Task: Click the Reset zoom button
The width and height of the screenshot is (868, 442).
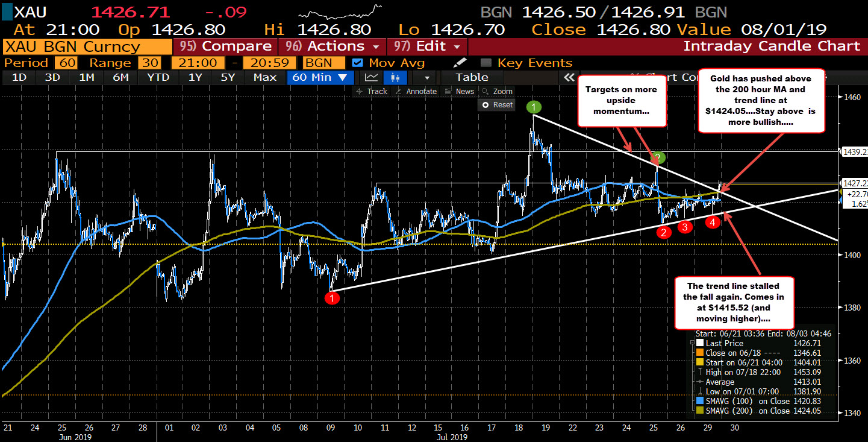Action: (x=497, y=105)
